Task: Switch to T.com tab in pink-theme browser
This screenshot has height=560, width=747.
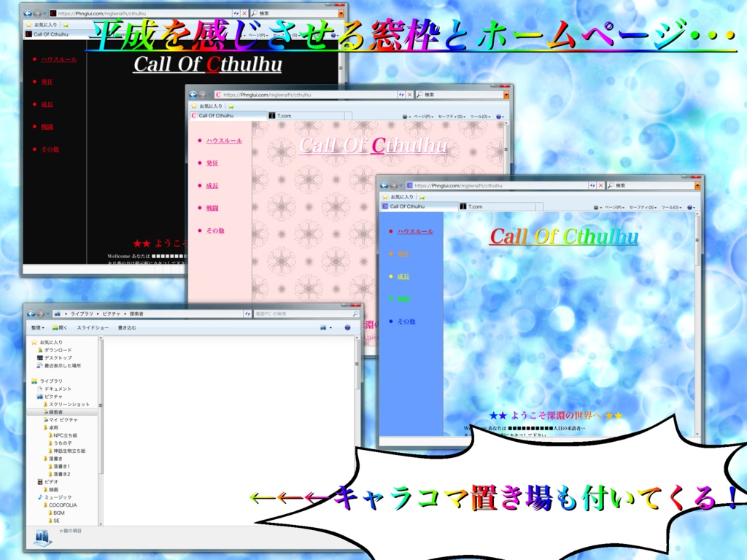Action: point(306,116)
